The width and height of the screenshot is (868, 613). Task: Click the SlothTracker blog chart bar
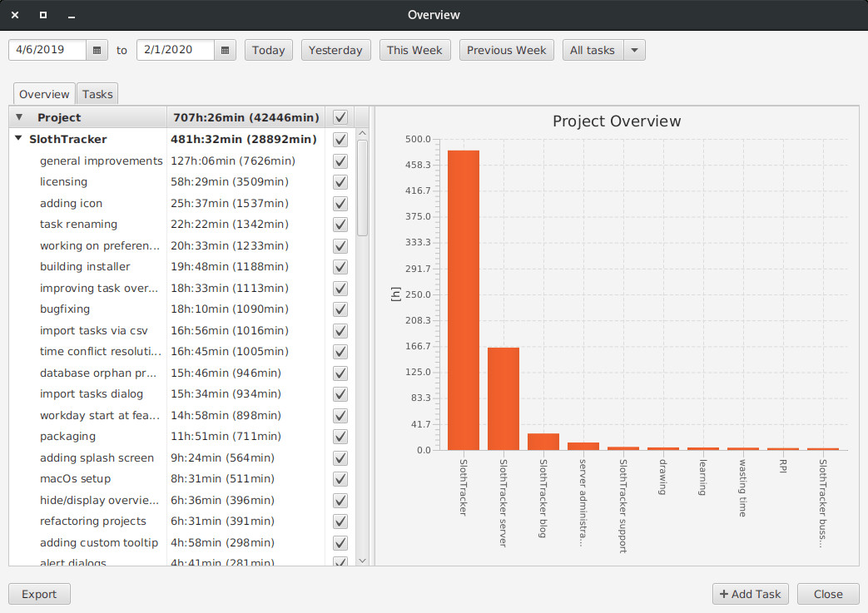click(543, 442)
